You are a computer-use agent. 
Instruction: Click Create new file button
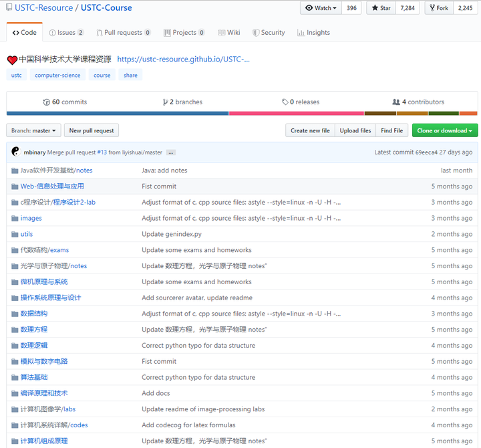coord(310,130)
